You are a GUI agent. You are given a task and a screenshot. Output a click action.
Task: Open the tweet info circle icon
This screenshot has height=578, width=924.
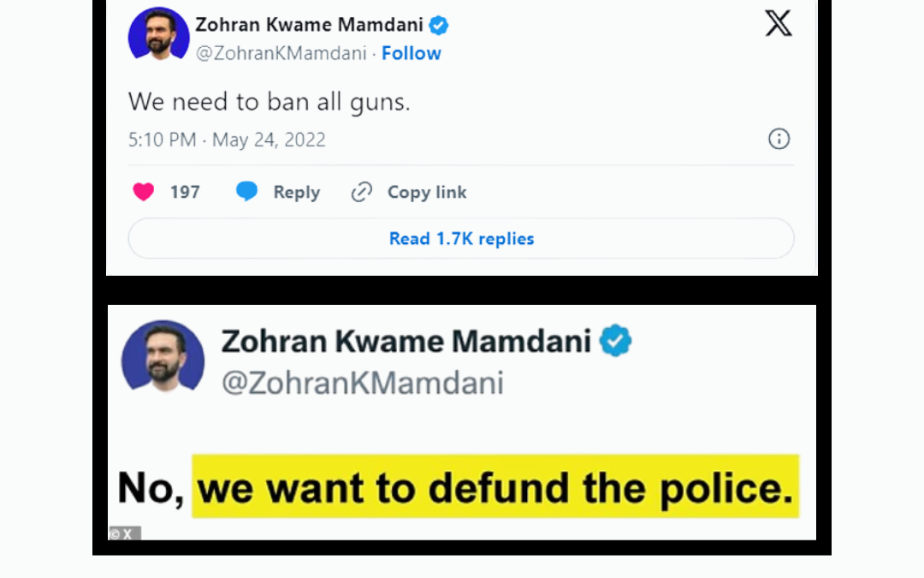(x=779, y=139)
